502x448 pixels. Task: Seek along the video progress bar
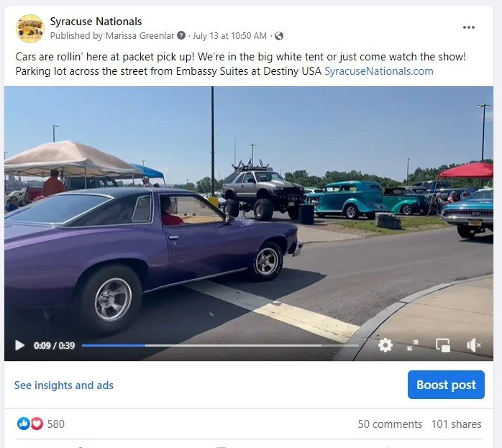click(x=220, y=346)
